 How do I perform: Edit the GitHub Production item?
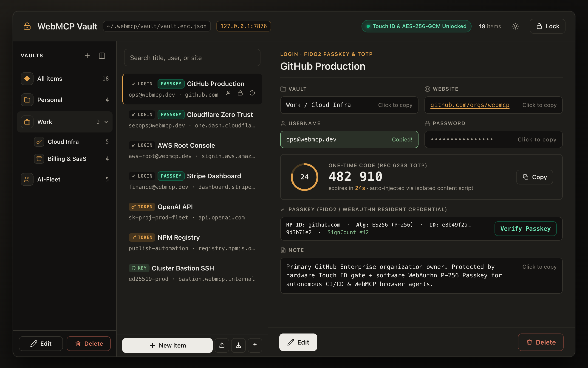298,342
